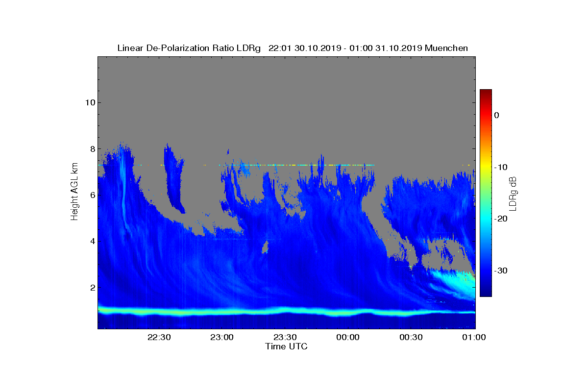Click the height tick label 2
588x392 pixels.
92,288
